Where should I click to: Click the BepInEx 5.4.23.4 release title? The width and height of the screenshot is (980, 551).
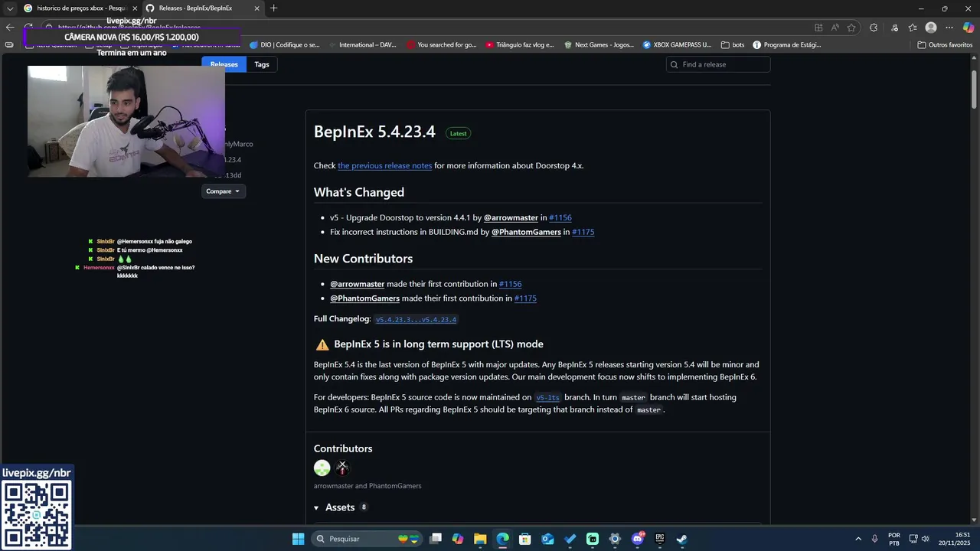coord(374,132)
